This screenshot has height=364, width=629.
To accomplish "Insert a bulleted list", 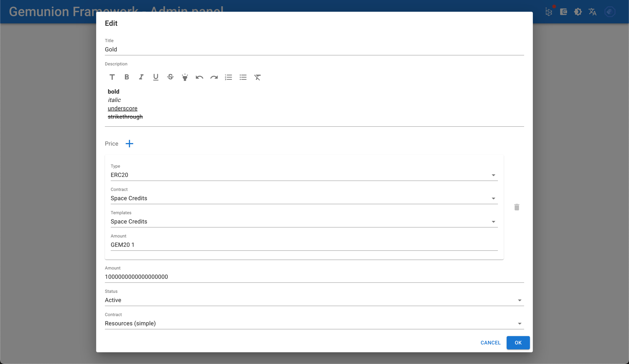I will coord(243,77).
